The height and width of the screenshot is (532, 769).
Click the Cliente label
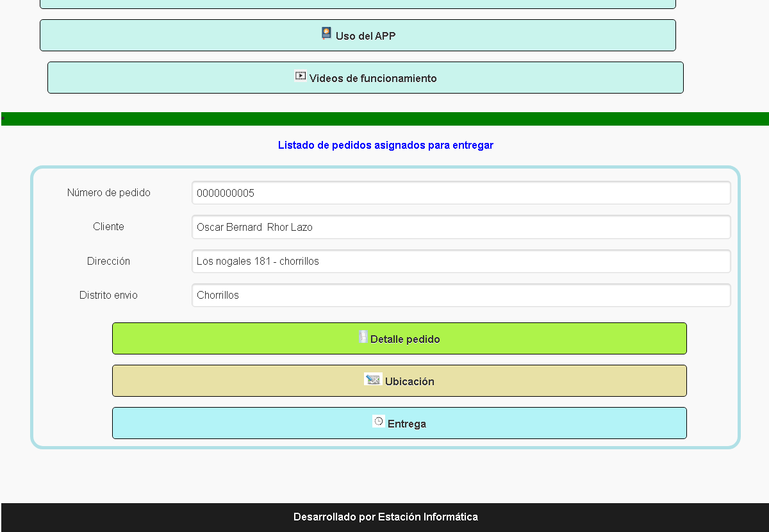[109, 227]
